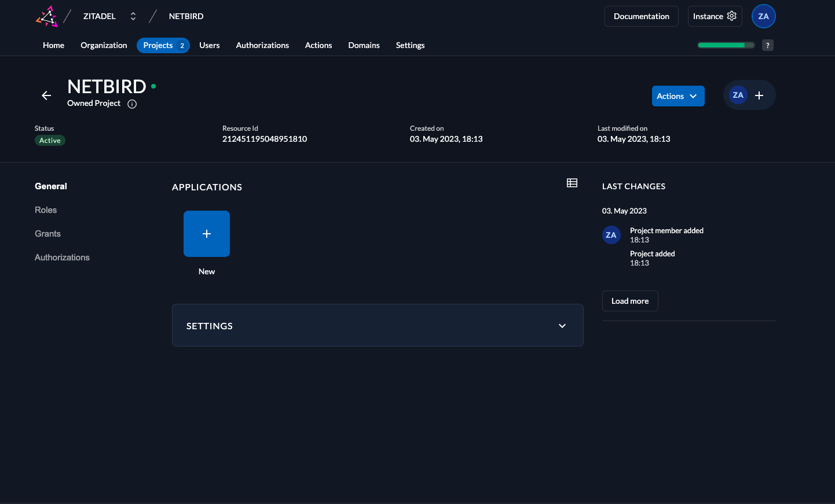
Task: Click the ZITADEL logo in the top bar
Action: [46, 16]
